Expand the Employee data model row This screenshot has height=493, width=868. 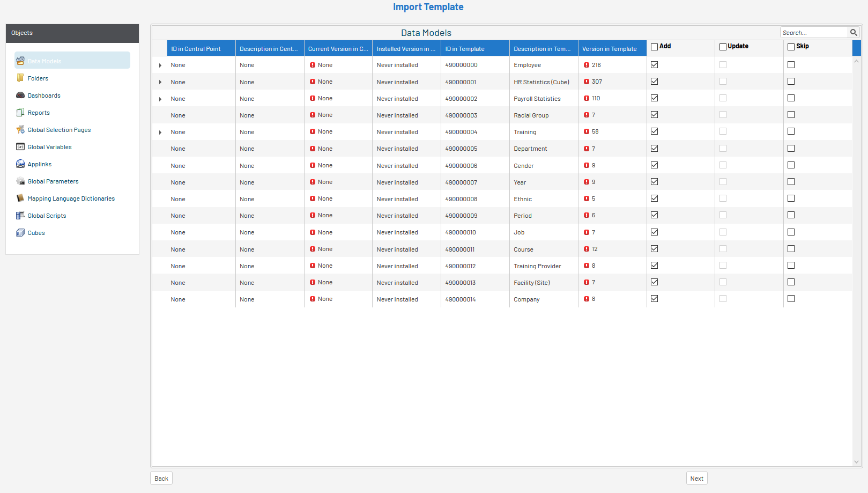tap(160, 65)
